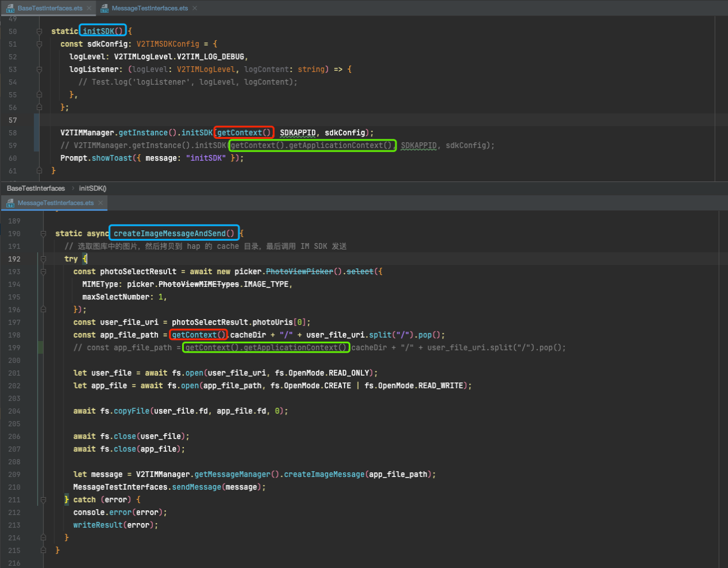
Task: Collapse createImageMessageAndSend method at line 190
Action: (x=43, y=233)
